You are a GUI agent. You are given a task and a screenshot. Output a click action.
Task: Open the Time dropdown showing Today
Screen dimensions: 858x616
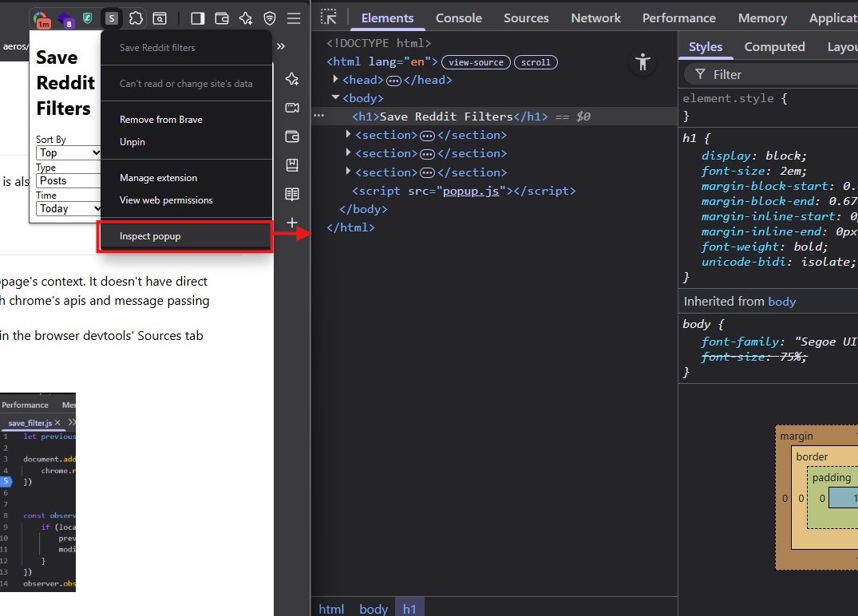tap(69, 208)
